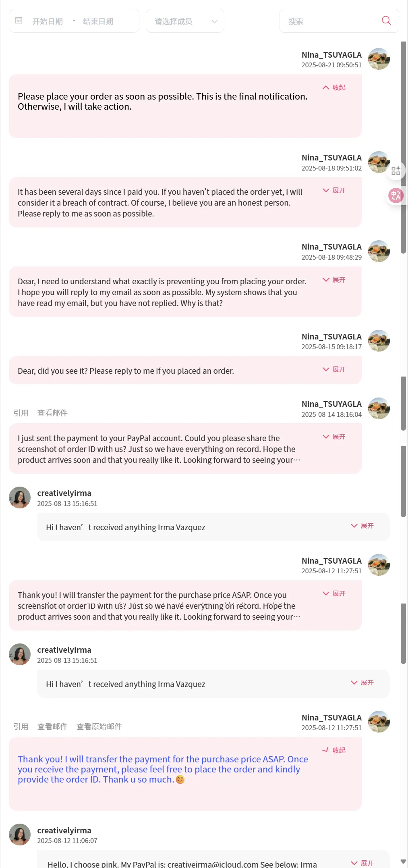
Task: Click the scroll-down arrow at bottom right
Action: tap(403, 862)
